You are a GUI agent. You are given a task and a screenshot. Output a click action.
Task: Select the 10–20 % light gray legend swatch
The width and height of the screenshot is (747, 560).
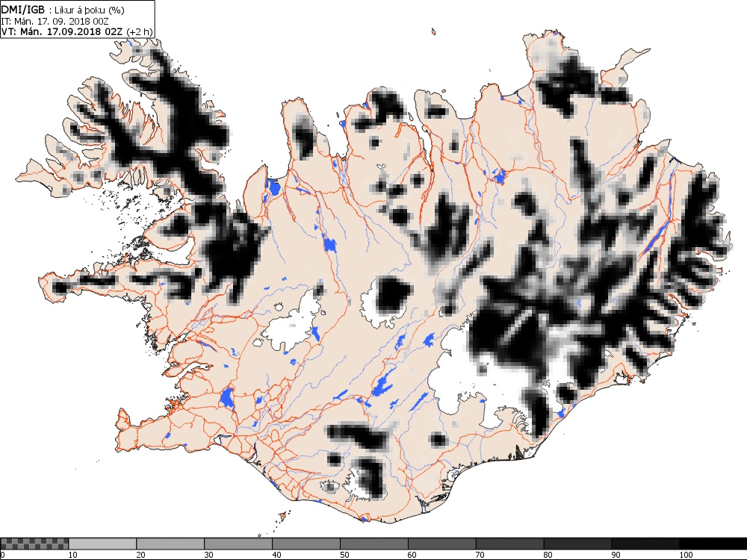pyautogui.click(x=102, y=544)
